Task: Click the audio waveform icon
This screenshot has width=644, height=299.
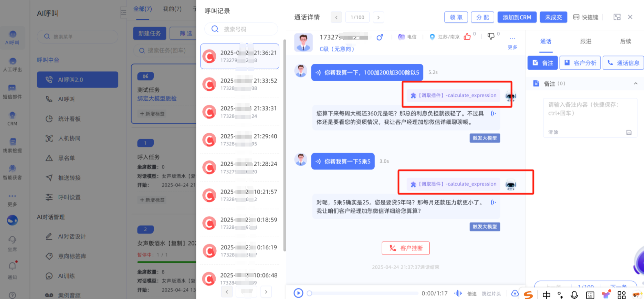Action: pyautogui.click(x=458, y=293)
